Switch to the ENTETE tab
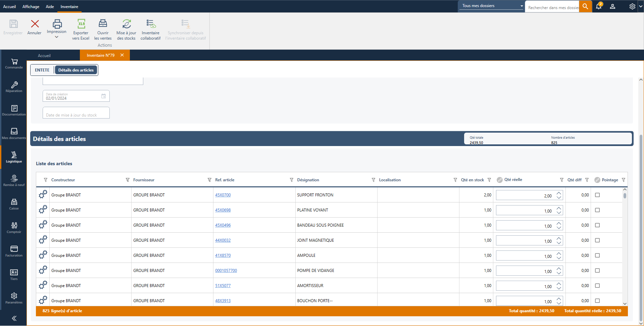This screenshot has width=644, height=326. (42, 70)
